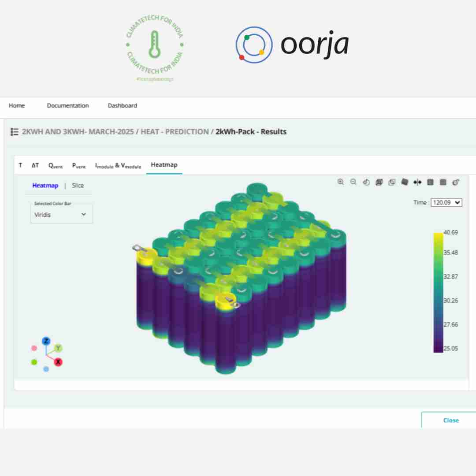
Task: Click the reset rotation view icon
Action: pos(366,182)
